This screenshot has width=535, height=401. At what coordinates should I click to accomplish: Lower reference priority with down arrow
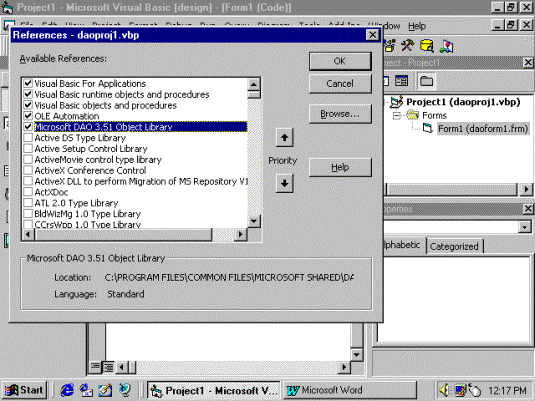click(285, 184)
